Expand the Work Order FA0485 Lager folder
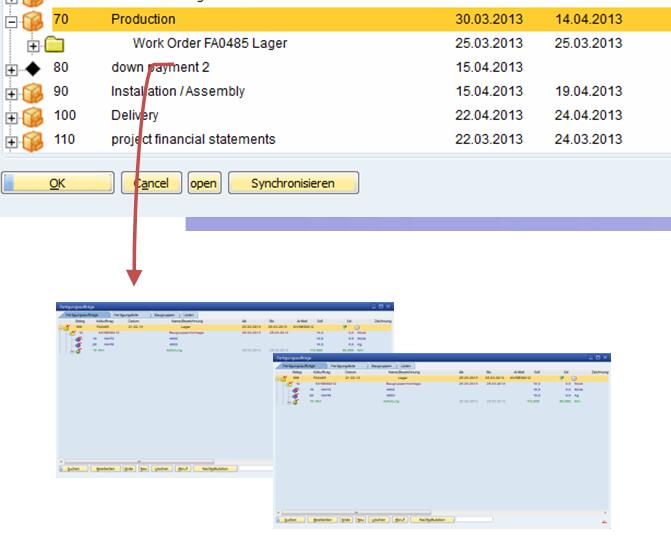Image resolution: width=671 pixels, height=536 pixels. (x=33, y=45)
